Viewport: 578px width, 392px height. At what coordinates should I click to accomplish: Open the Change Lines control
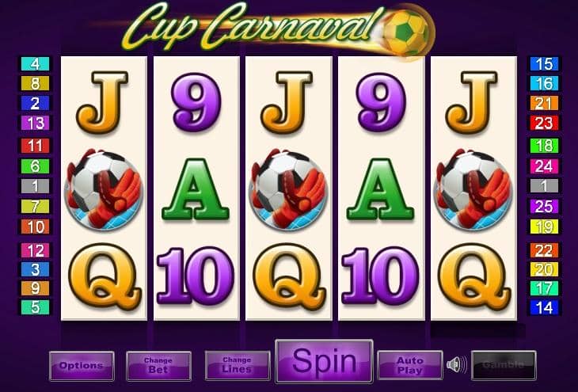[x=238, y=365]
